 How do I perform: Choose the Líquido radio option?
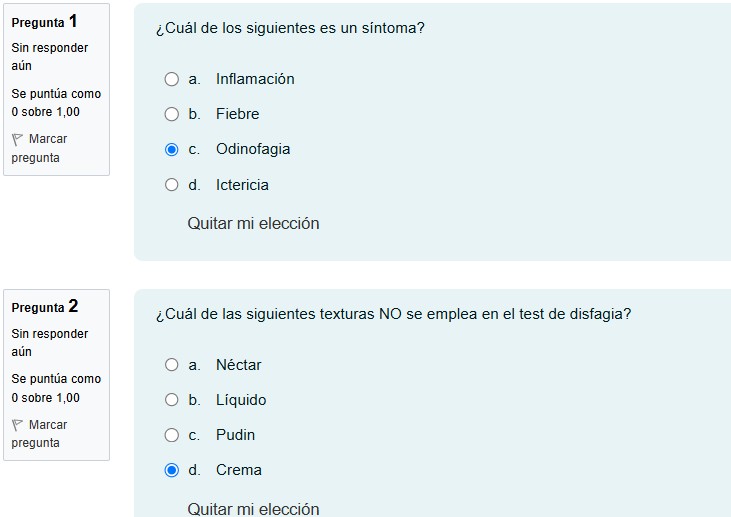tap(171, 400)
